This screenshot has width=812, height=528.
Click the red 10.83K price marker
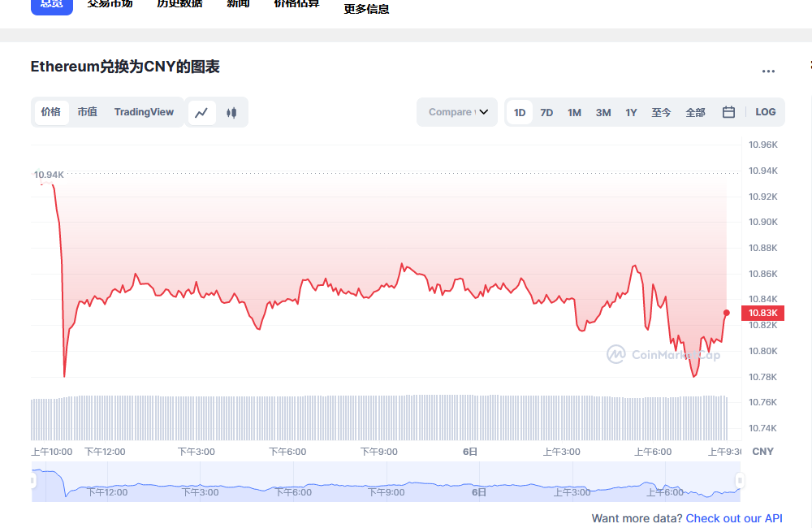coord(763,313)
